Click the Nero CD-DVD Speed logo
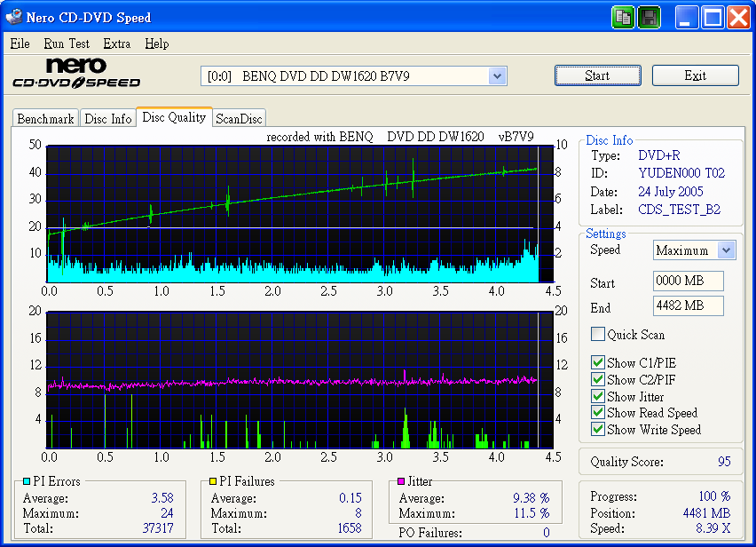The width and height of the screenshot is (756, 547). coord(76,74)
